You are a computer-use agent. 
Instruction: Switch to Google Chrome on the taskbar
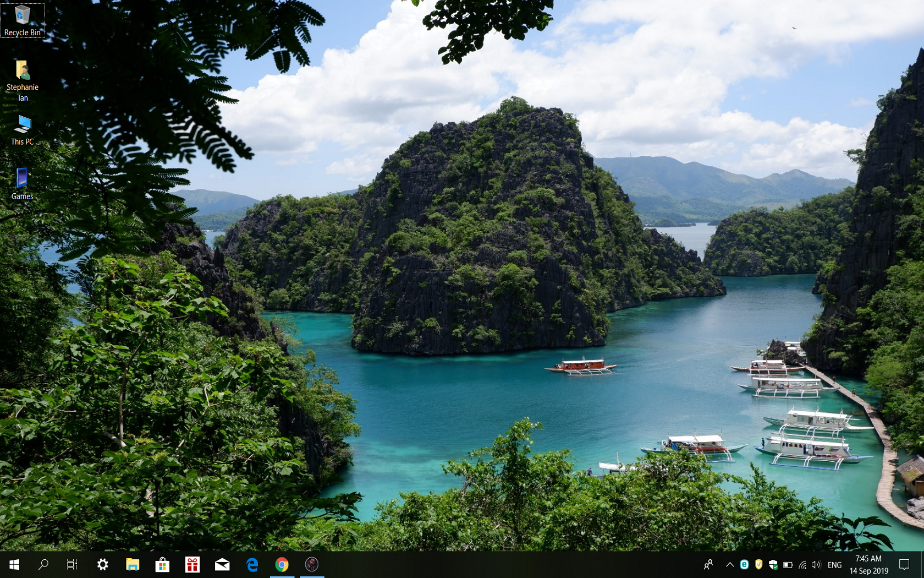[x=282, y=564]
